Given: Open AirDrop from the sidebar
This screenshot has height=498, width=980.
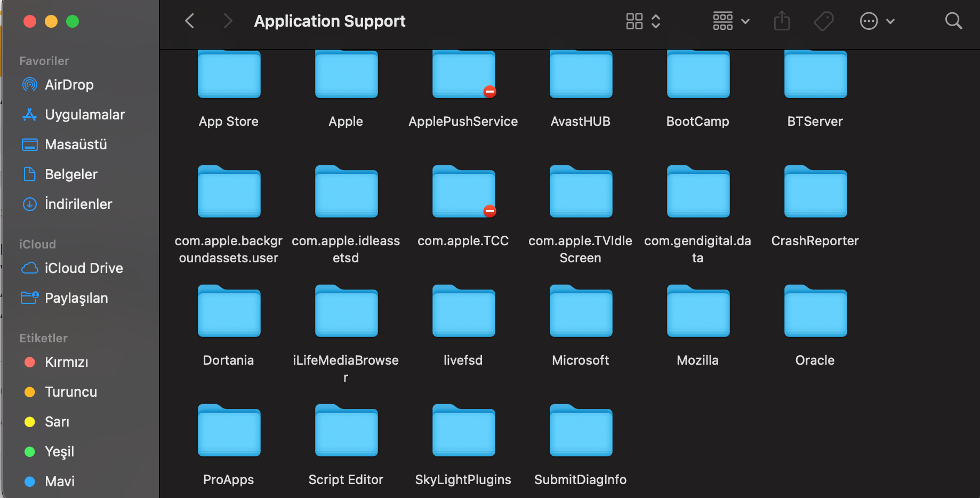Looking at the screenshot, I should point(69,85).
